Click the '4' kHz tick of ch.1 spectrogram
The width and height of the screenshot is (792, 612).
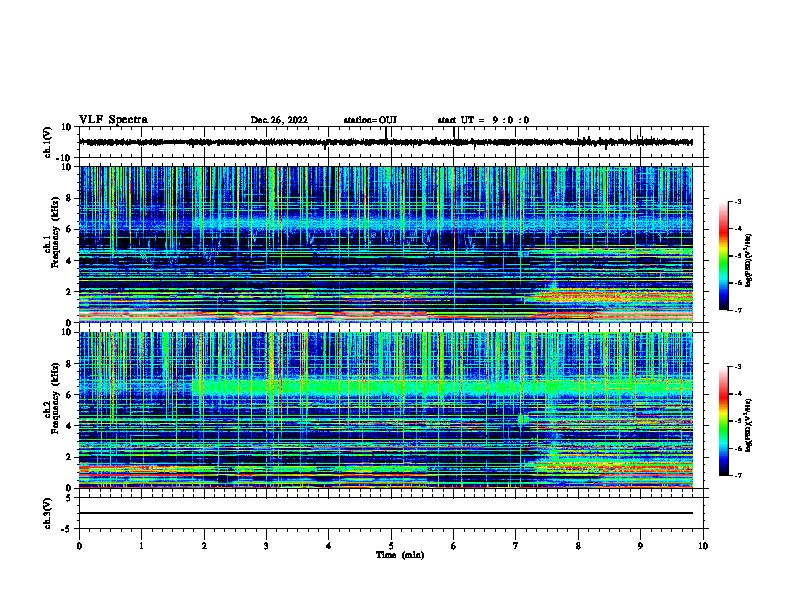coord(69,261)
